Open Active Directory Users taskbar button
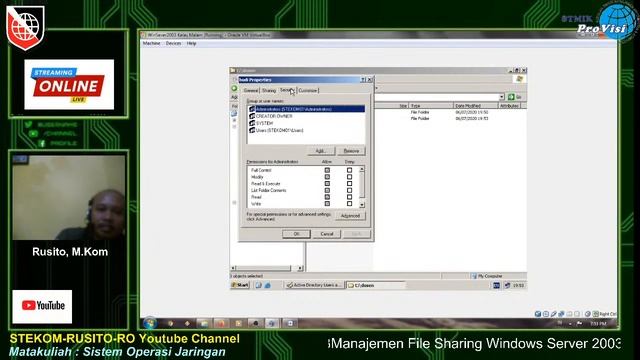Viewport: 640px width, 360px height. (314, 285)
